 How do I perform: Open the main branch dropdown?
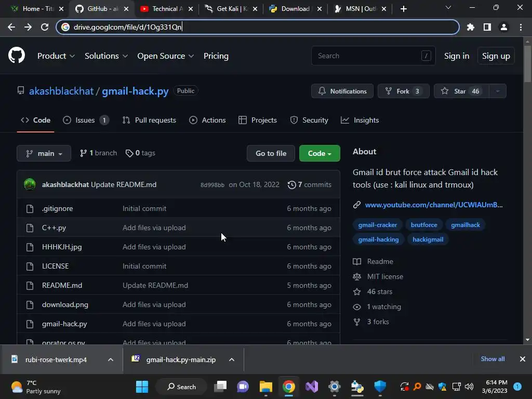click(44, 153)
